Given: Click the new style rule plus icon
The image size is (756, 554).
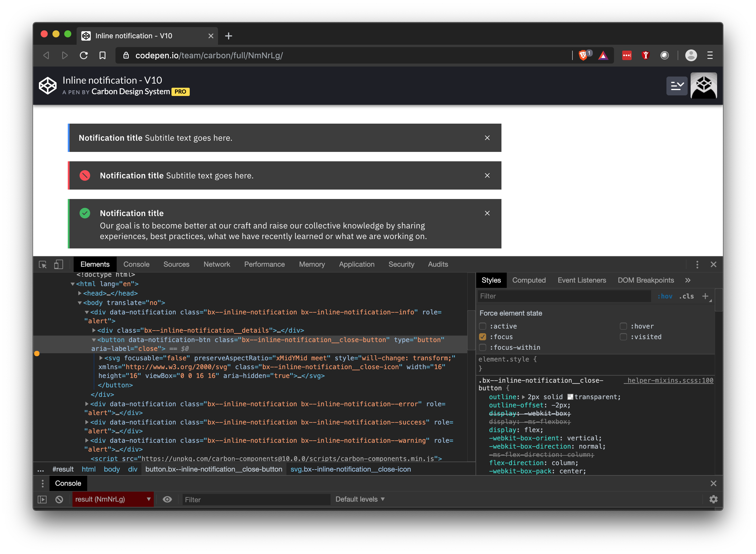Looking at the screenshot, I should coord(705,296).
